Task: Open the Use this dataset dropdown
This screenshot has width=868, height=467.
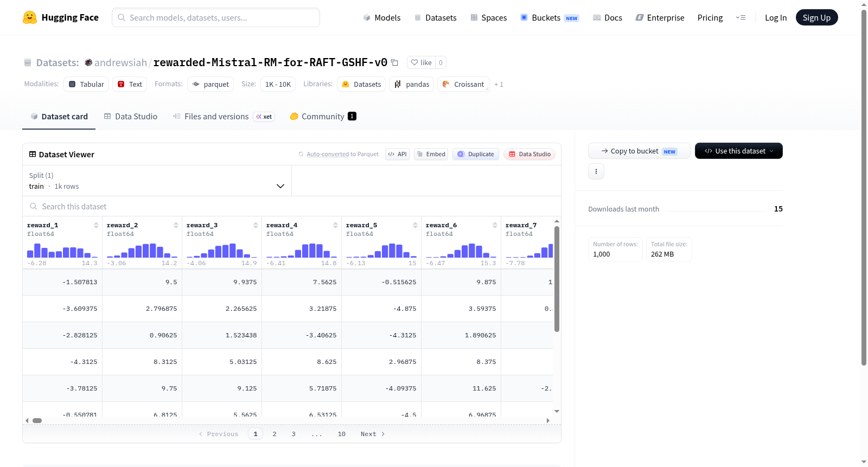Action: point(739,151)
